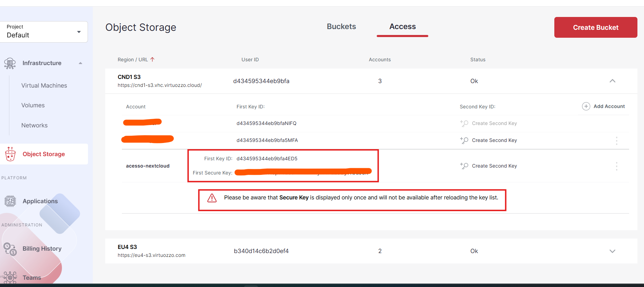Select First Key ID d434595344eb9bfa4ED5
Viewport: 644px width, 287px height.
[x=267, y=159]
